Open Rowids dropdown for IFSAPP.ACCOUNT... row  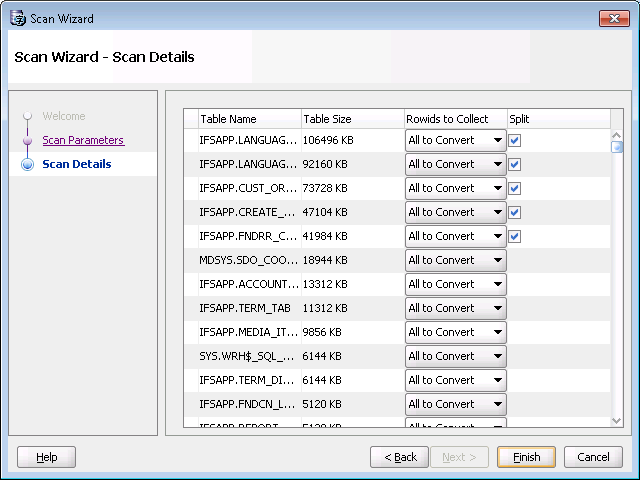[456, 284]
